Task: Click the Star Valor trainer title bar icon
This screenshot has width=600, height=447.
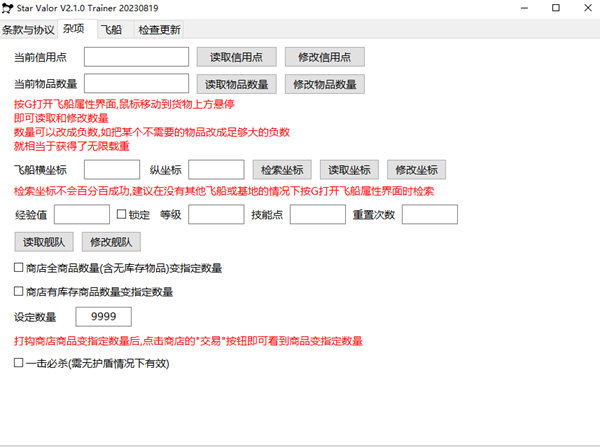Action: (x=9, y=10)
